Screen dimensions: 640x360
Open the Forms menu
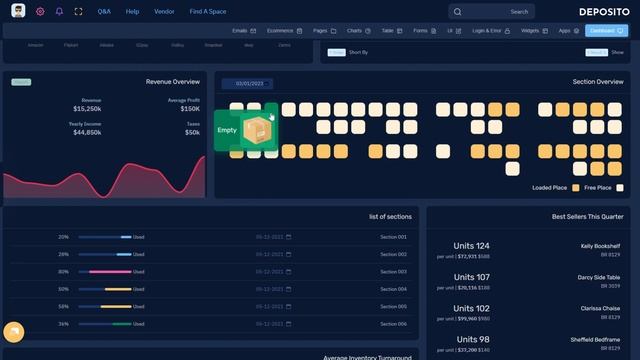[424, 31]
